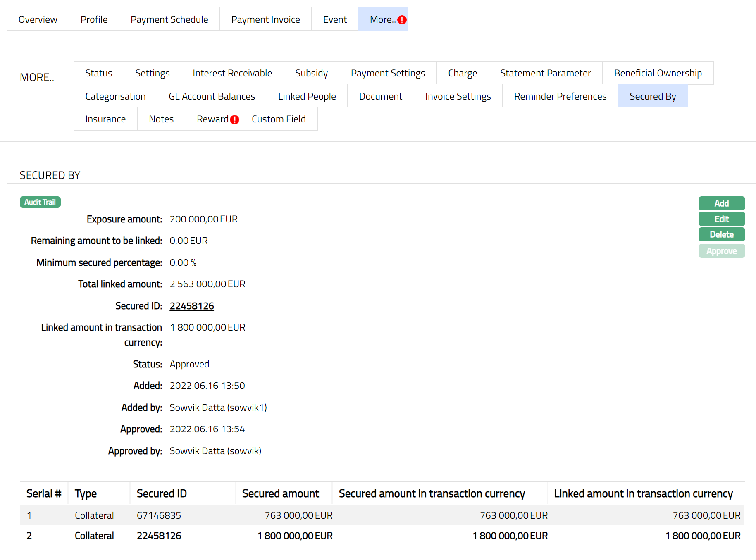Open the Beneficial Ownership sub-tab

[x=658, y=73]
